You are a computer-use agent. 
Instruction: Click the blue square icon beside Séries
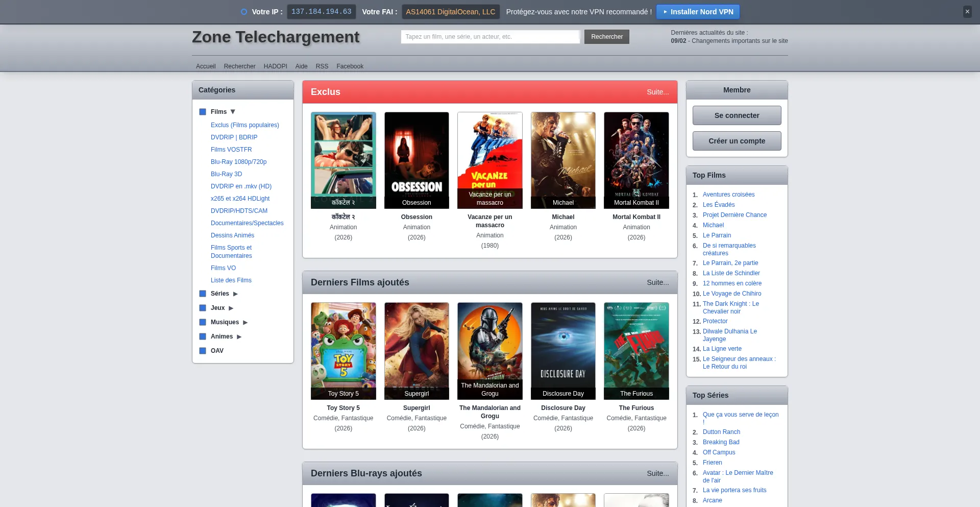click(203, 294)
